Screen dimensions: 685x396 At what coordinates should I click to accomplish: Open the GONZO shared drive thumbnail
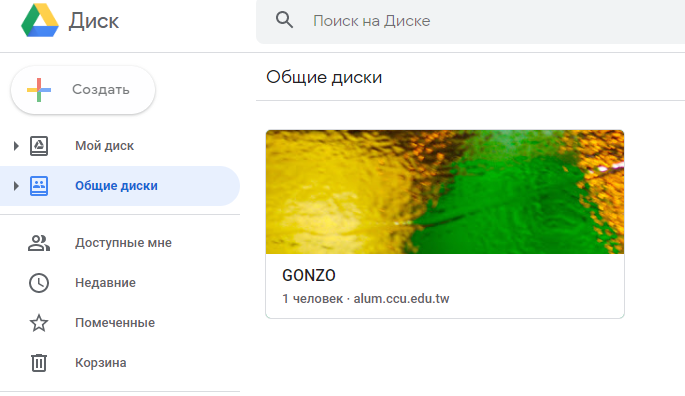click(445, 192)
